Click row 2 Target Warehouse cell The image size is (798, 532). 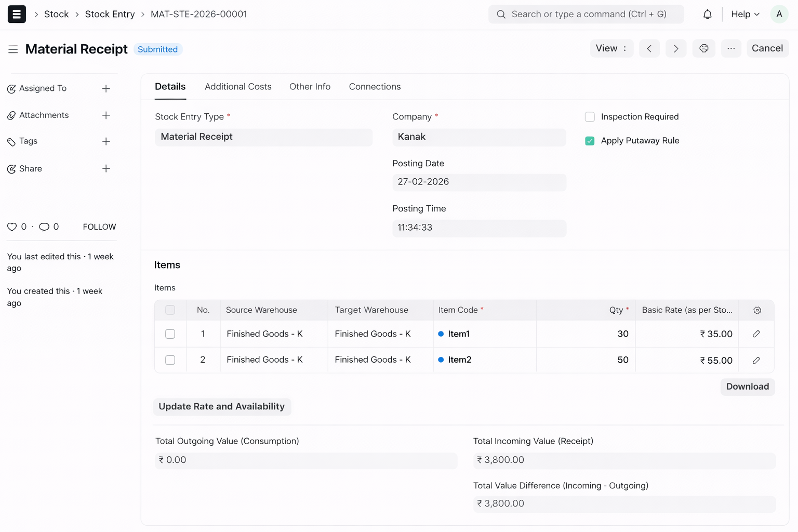381,360
